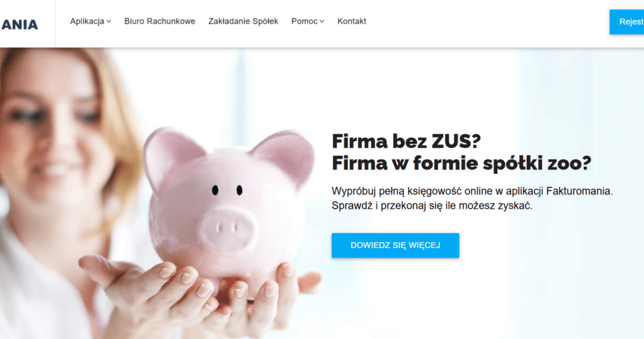Click the 'Firma w formie spółki zoo?' heading
Screen dimensions: 644x339
point(462,163)
